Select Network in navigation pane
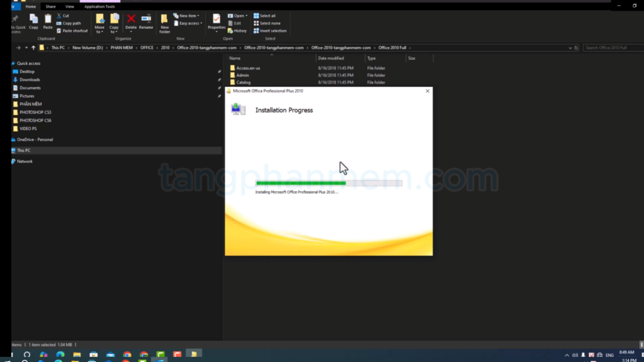The height and width of the screenshot is (362, 644). click(x=25, y=162)
